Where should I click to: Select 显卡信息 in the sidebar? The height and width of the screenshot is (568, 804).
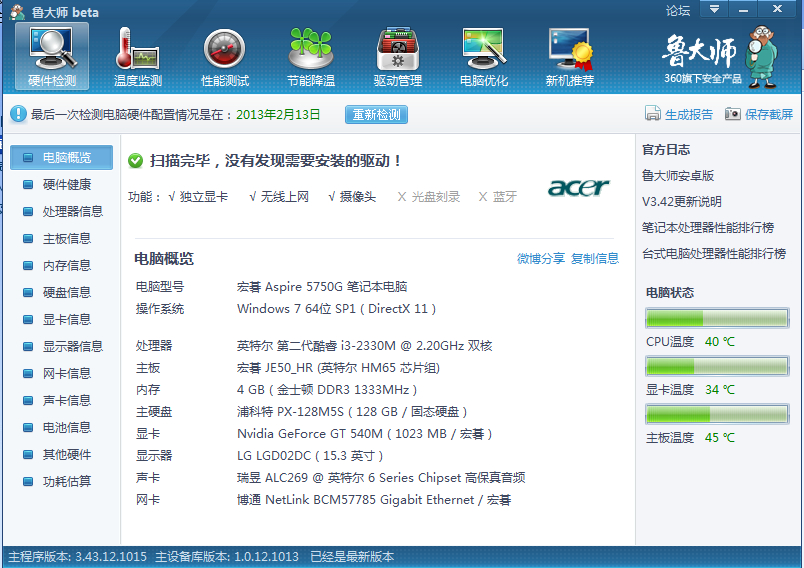point(62,320)
